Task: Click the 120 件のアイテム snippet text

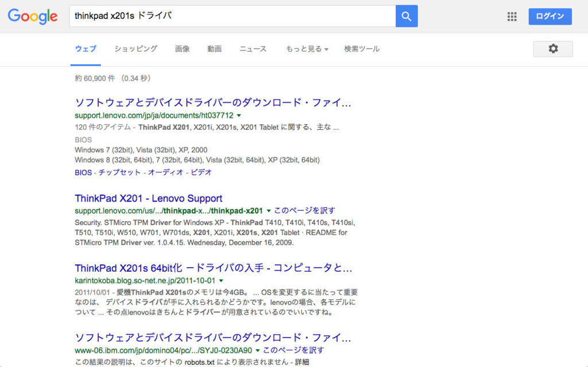Action: click(x=102, y=127)
